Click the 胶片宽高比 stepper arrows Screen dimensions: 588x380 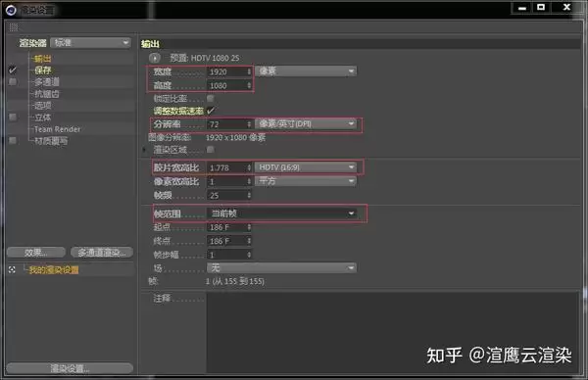[249, 167]
